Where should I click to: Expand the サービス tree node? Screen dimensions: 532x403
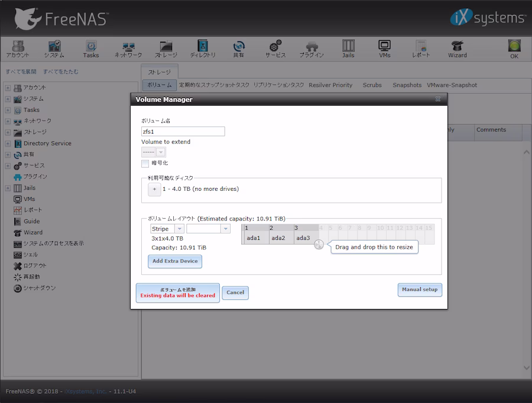pyautogui.click(x=8, y=166)
